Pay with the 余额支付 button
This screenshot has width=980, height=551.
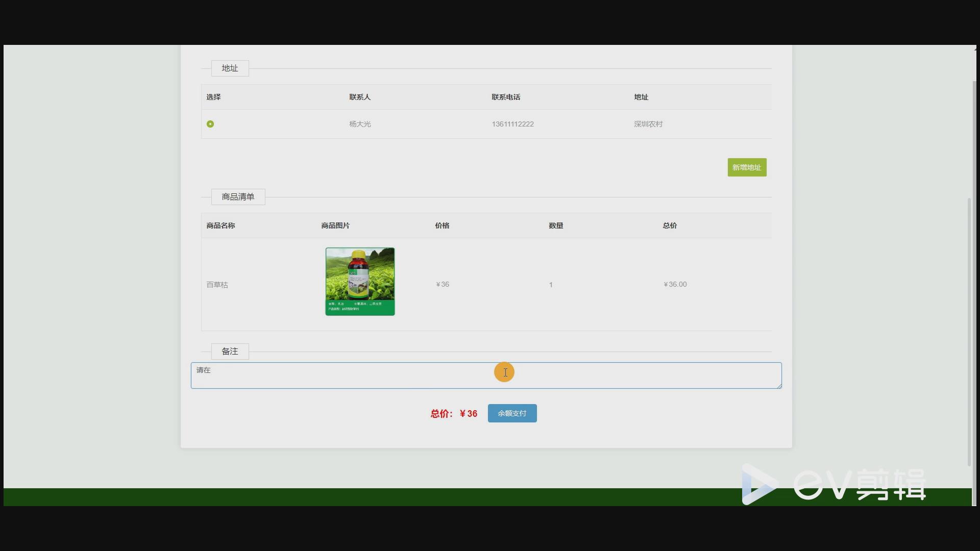coord(512,413)
